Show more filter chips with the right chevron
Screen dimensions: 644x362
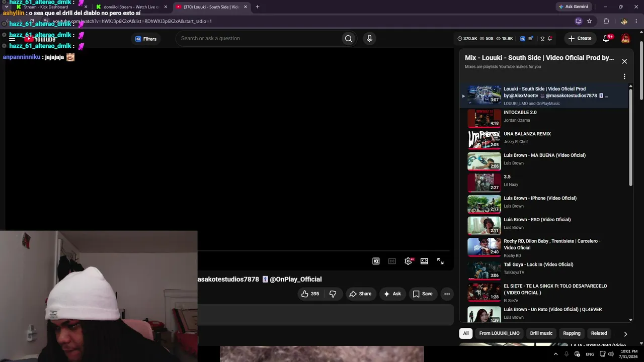point(625,334)
